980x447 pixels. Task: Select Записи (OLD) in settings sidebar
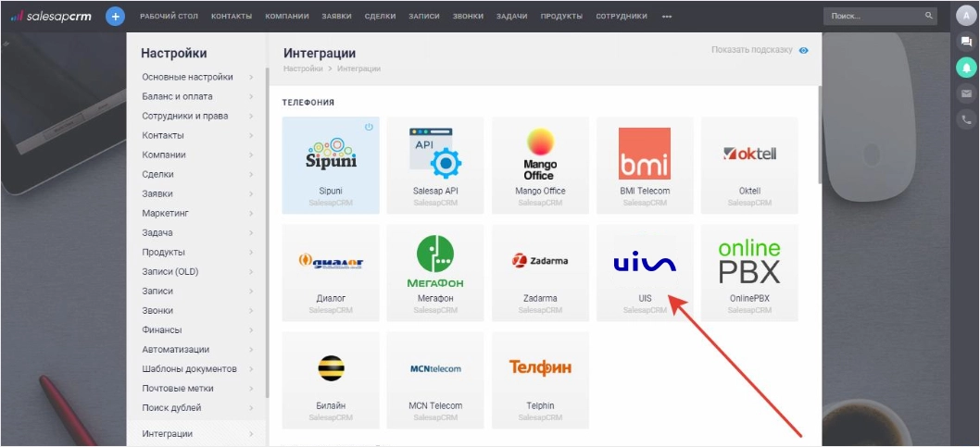pos(197,271)
